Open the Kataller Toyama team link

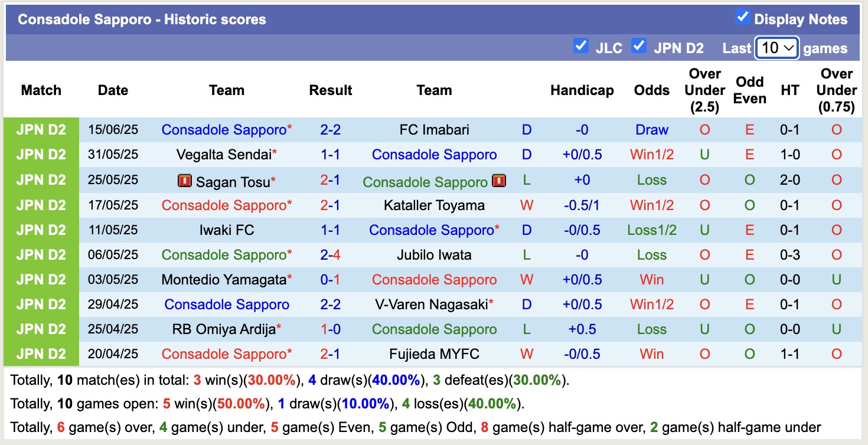point(434,205)
